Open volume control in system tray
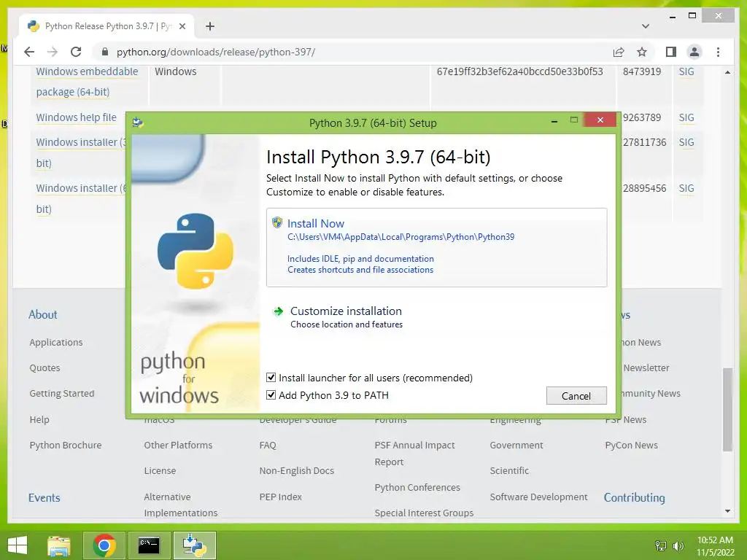Image resolution: width=747 pixels, height=560 pixels. (678, 545)
